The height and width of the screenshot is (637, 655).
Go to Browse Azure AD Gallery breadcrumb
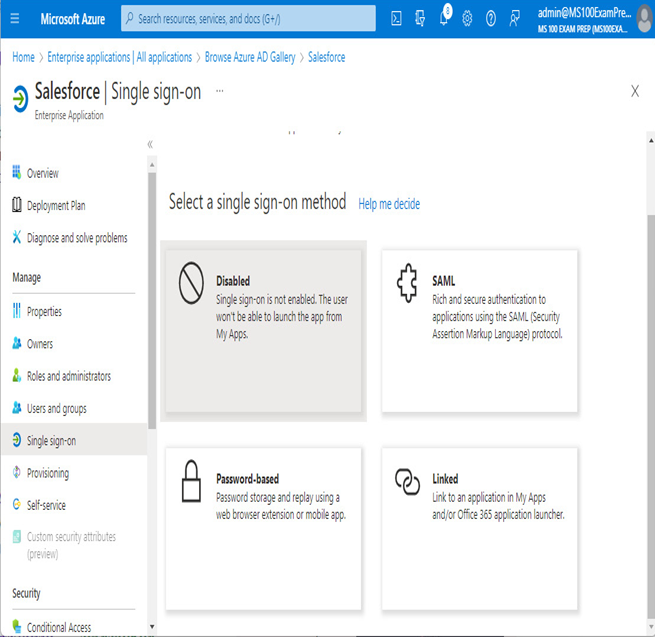pyautogui.click(x=250, y=57)
